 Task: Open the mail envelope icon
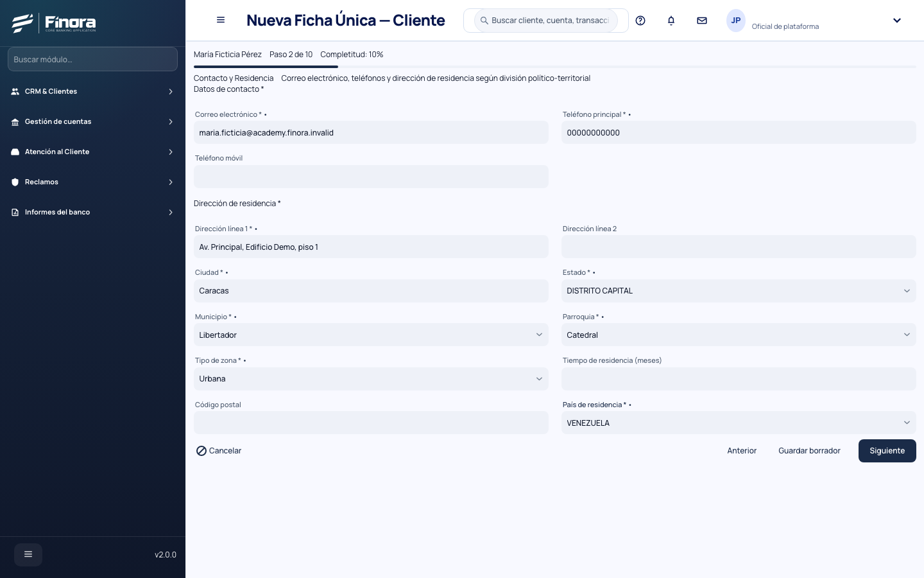702,21
